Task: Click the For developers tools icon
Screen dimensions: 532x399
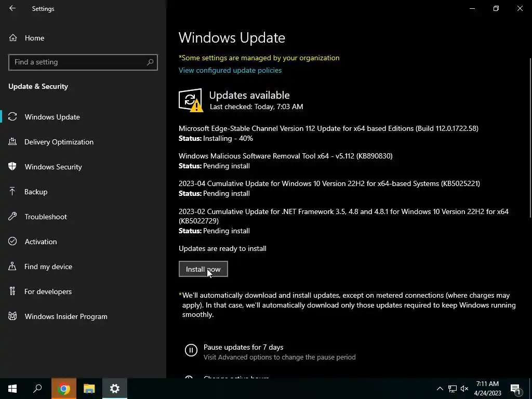Action: 12,291
